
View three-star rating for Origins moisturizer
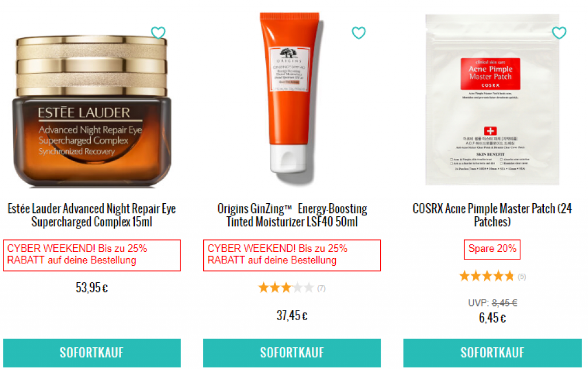pyautogui.click(x=286, y=288)
